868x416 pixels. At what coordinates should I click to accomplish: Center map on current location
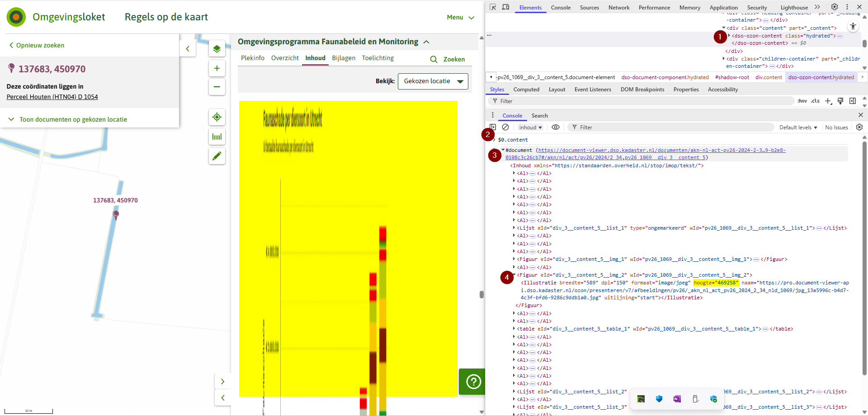[217, 117]
